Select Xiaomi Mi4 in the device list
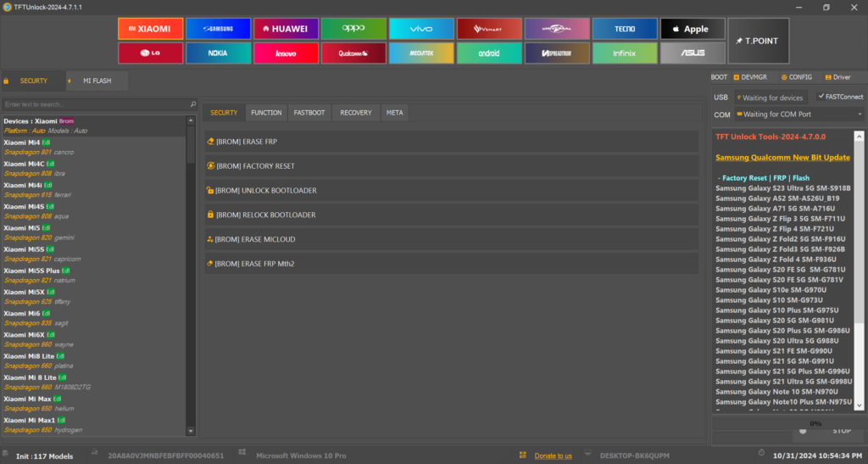The width and height of the screenshot is (868, 464). point(94,148)
